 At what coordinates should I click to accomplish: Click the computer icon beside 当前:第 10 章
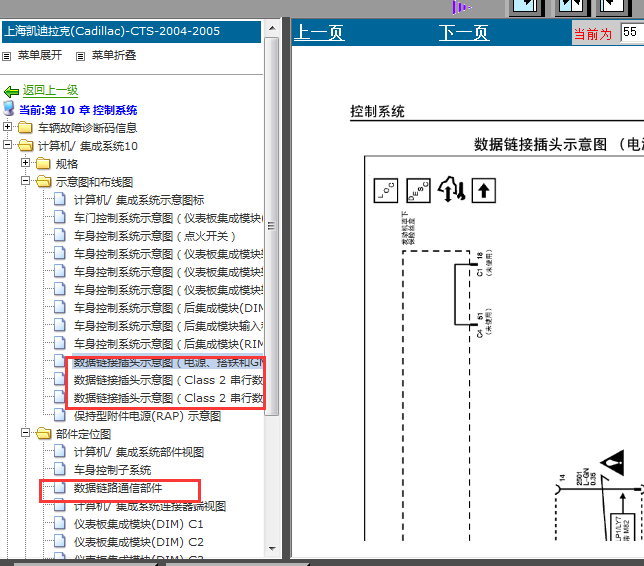[x=9, y=108]
